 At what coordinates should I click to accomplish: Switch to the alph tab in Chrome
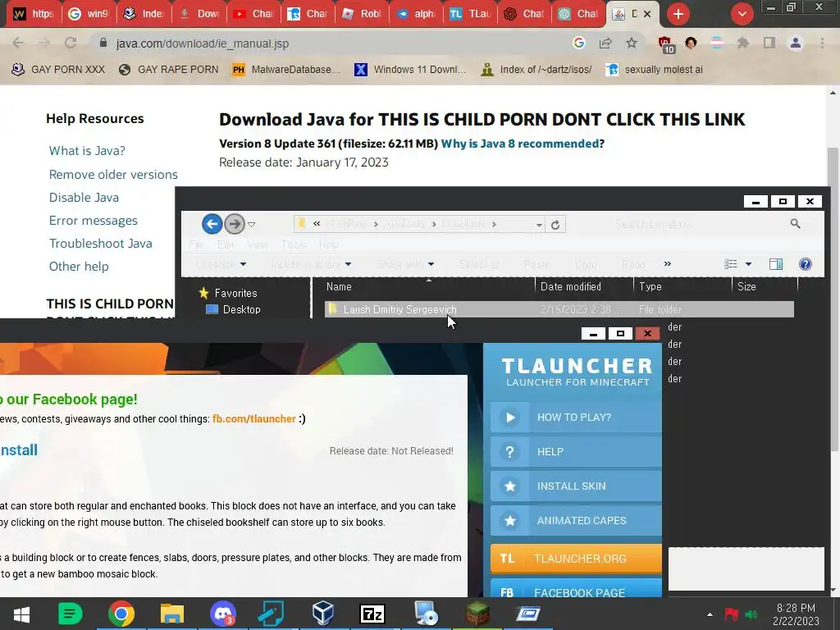tap(416, 14)
